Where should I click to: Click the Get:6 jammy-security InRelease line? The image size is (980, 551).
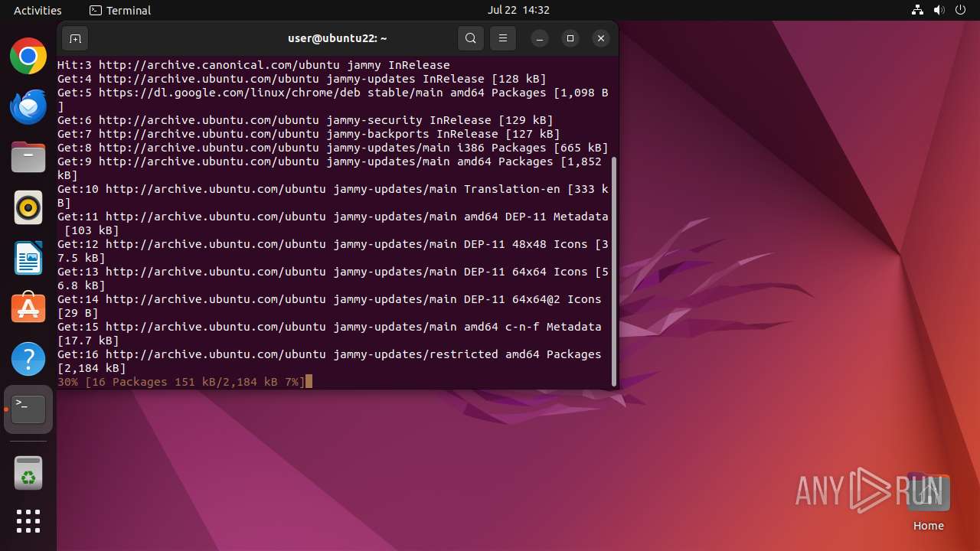[x=305, y=120]
